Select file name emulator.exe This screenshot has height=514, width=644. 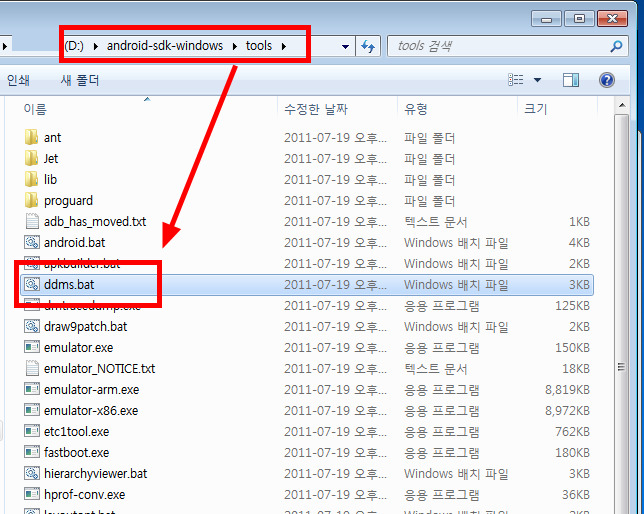coord(78,348)
